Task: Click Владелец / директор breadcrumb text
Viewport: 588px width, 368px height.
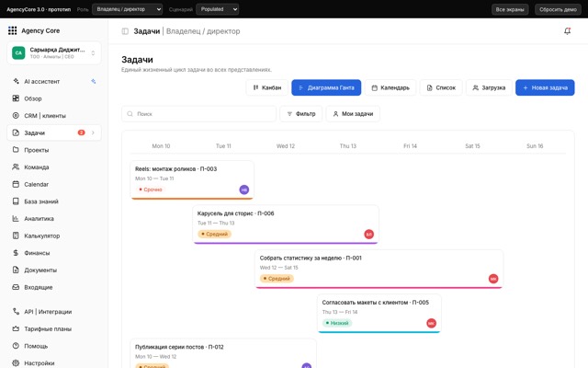Action: pos(203,31)
